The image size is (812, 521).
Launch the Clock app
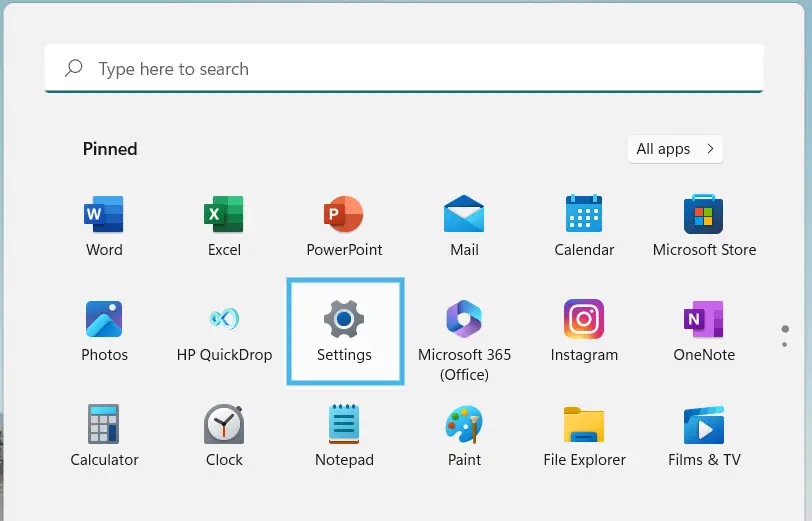click(x=224, y=436)
